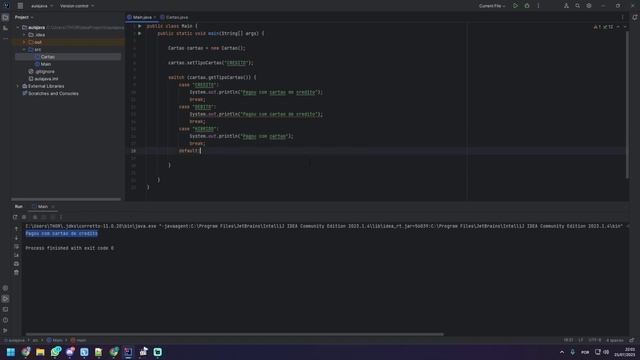Click the console horizontal scrollbar

point(235,334)
